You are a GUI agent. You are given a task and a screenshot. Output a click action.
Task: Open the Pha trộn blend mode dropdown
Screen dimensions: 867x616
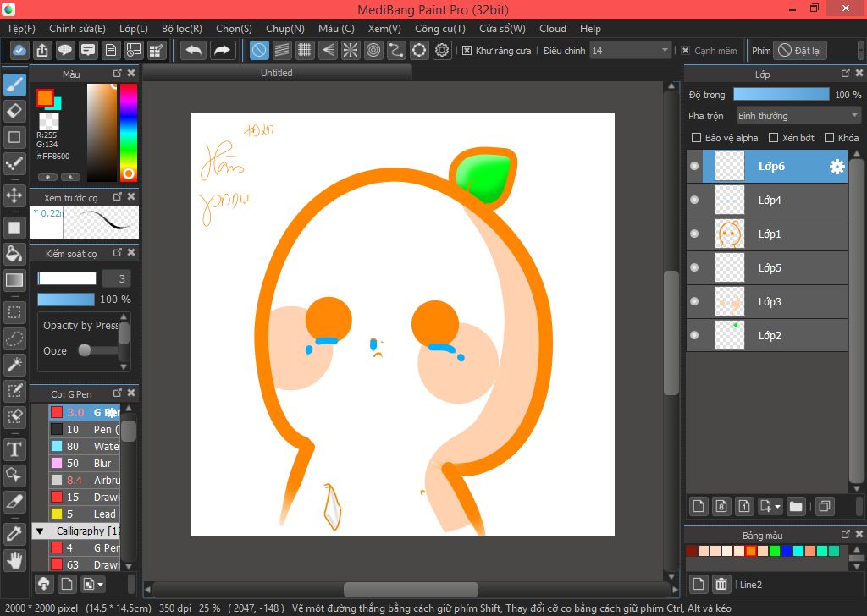[798, 116]
